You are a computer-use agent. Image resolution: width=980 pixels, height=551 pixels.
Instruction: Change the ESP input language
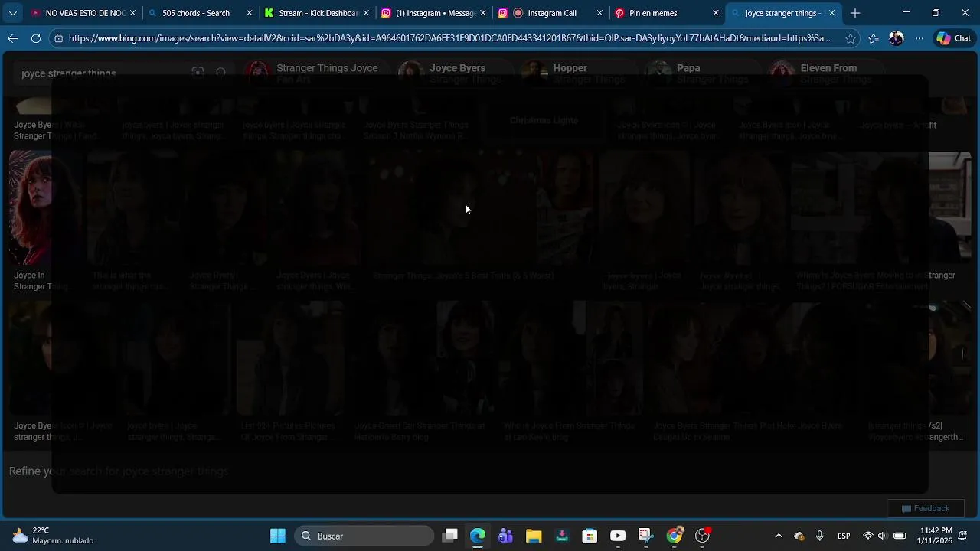tap(844, 536)
